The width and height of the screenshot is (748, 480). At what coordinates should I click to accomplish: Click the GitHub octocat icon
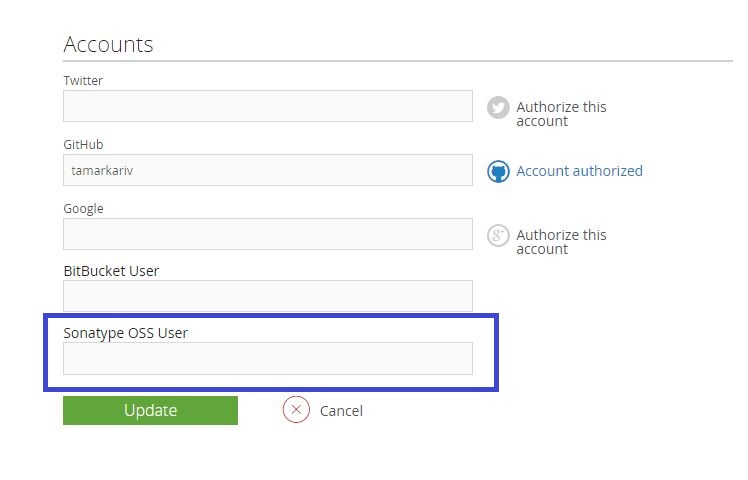coord(498,172)
